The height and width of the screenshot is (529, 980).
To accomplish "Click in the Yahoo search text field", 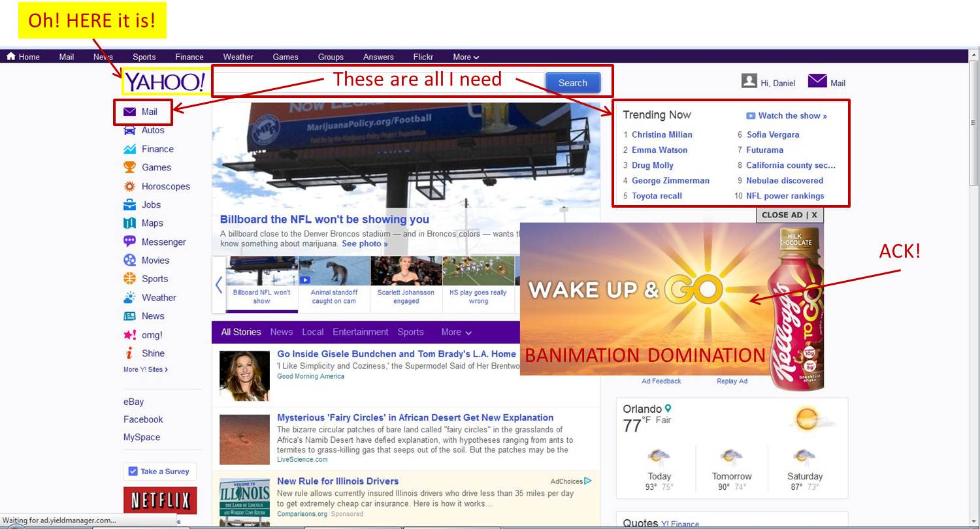I will pos(378,83).
